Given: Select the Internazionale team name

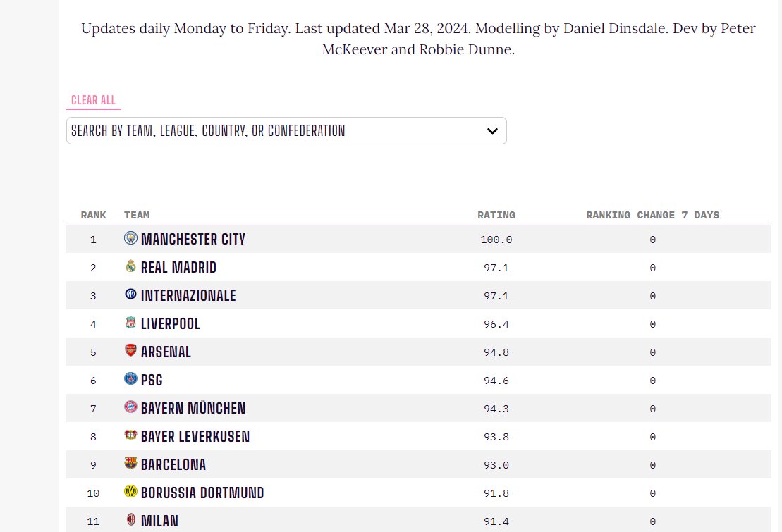Looking at the screenshot, I should coord(188,296).
